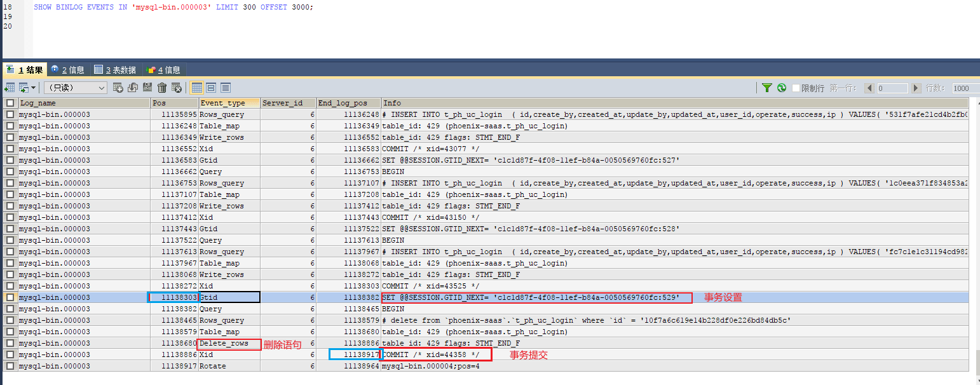Sort by the Log_name column header
The image size is (980, 385).
[x=84, y=103]
